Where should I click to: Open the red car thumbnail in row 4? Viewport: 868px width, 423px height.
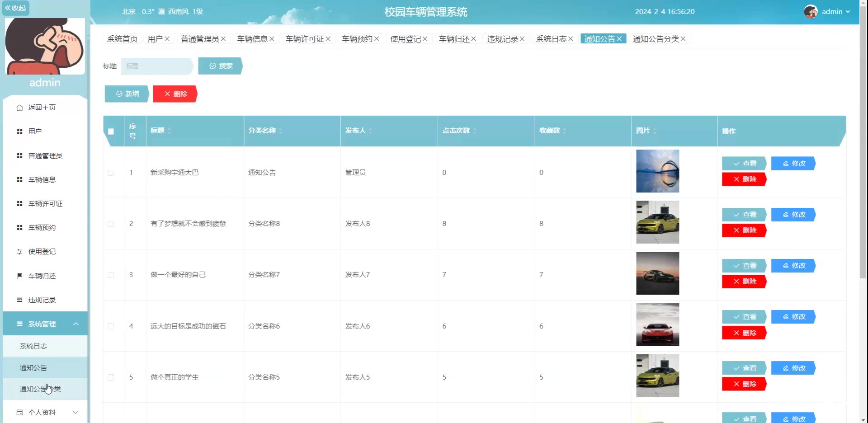pos(657,324)
